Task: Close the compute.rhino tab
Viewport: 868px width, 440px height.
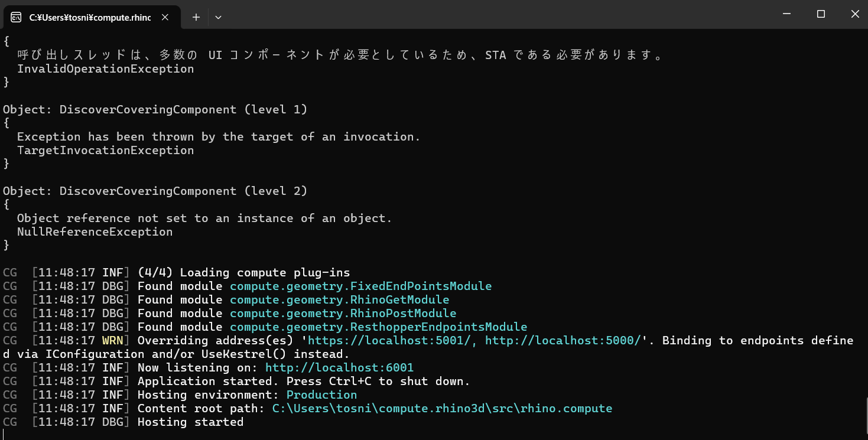Action: coord(165,17)
